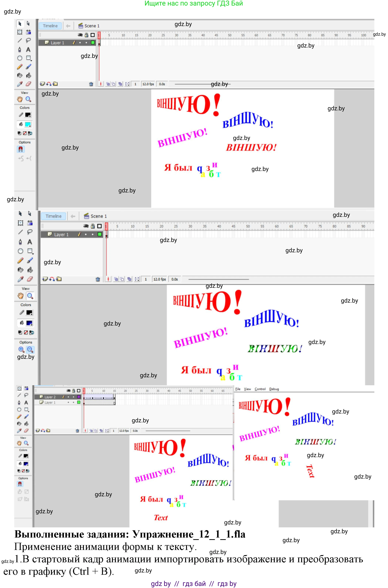Click the Timeline button in topmost window
This screenshot has height=588, width=388.
(x=50, y=26)
